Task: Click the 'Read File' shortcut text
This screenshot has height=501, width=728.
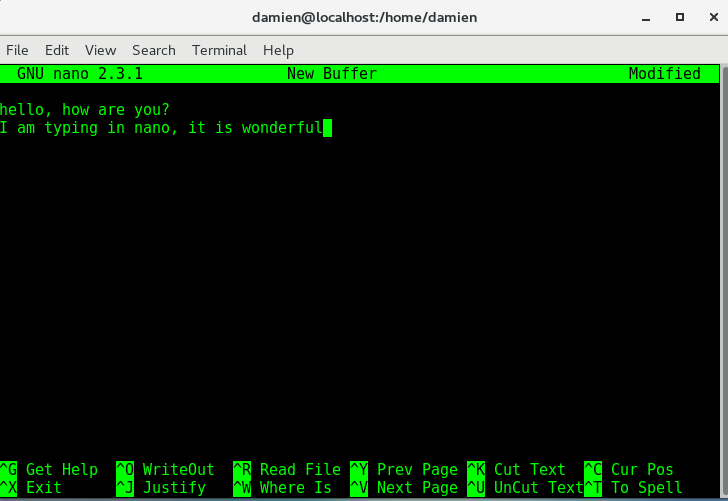Action: [x=300, y=469]
